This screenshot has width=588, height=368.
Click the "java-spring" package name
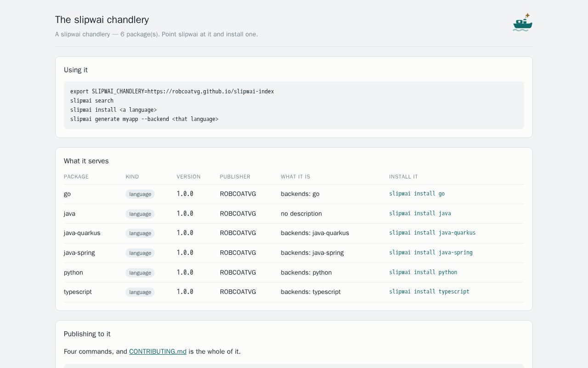click(x=79, y=253)
